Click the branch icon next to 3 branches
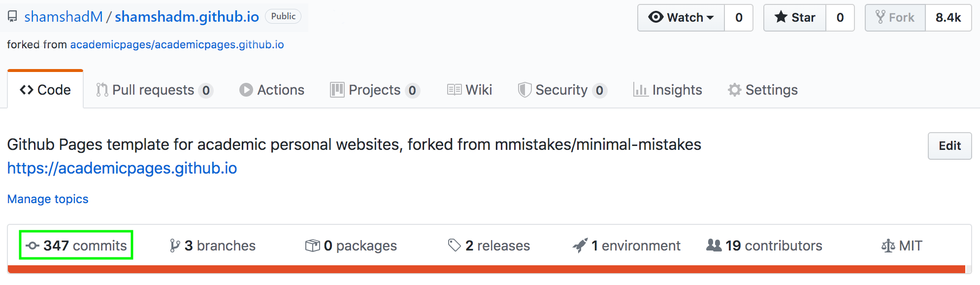This screenshot has width=980, height=285. coord(175,246)
